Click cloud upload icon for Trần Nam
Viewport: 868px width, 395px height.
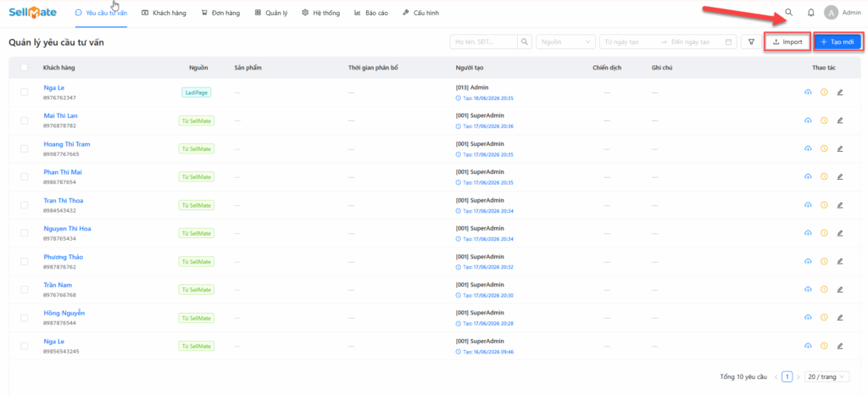click(x=808, y=289)
